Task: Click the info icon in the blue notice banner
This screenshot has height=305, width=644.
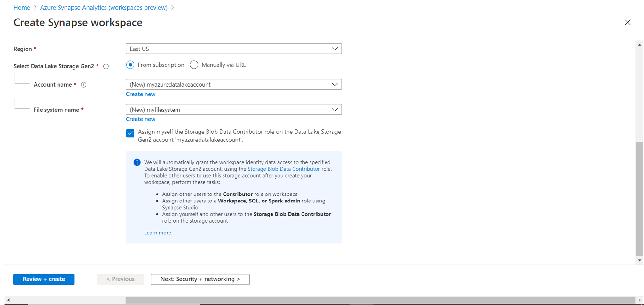Action: 137,162
